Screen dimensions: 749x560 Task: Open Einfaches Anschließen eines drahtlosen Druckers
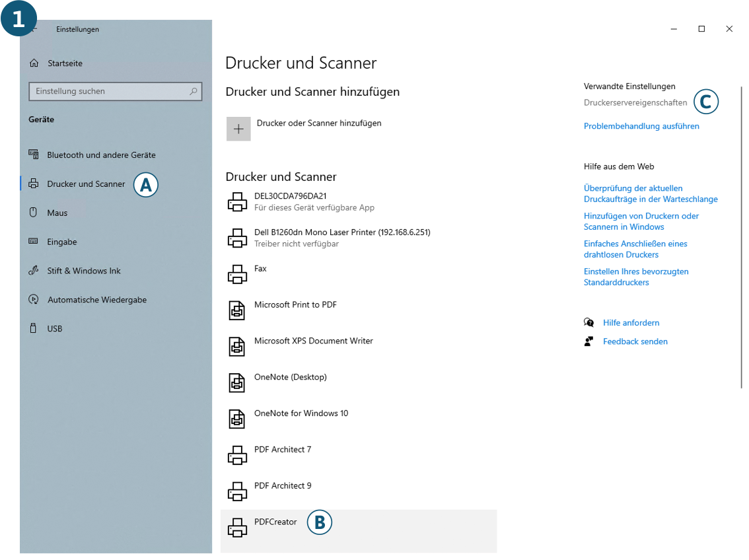(x=635, y=249)
